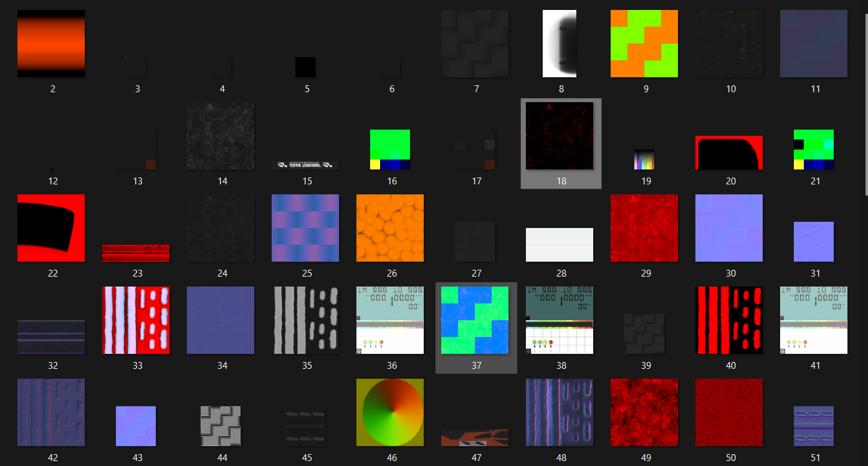The height and width of the screenshot is (466, 868).
Task: Select the HUD display texture 36
Action: [x=390, y=320]
